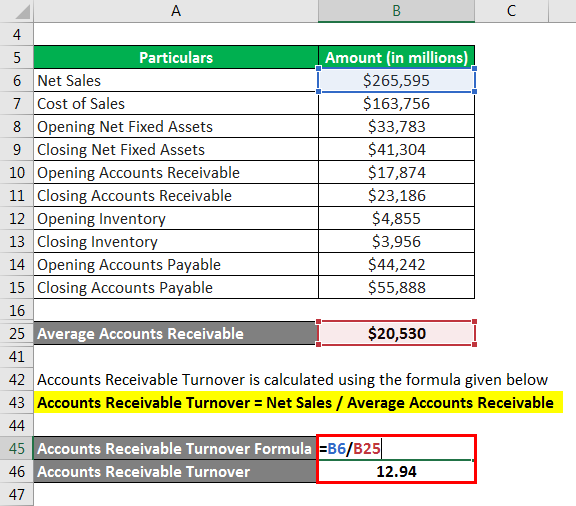The width and height of the screenshot is (576, 506).
Task: Select Closing Accounts Payable cell
Action: 176,287
